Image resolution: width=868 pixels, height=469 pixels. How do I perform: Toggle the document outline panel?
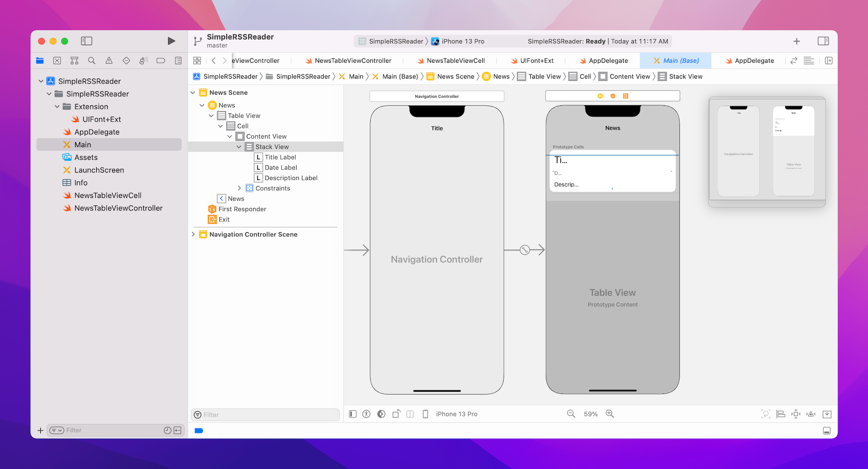tap(353, 414)
